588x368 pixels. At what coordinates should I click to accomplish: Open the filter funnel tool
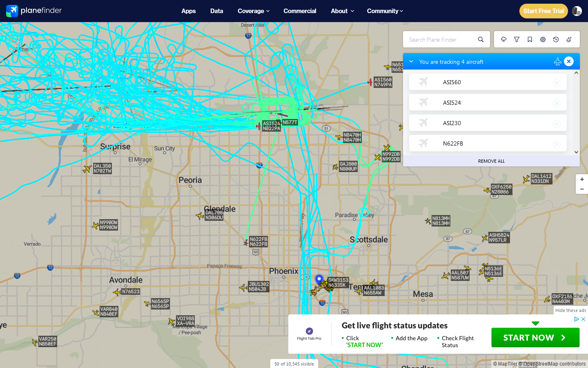click(517, 40)
